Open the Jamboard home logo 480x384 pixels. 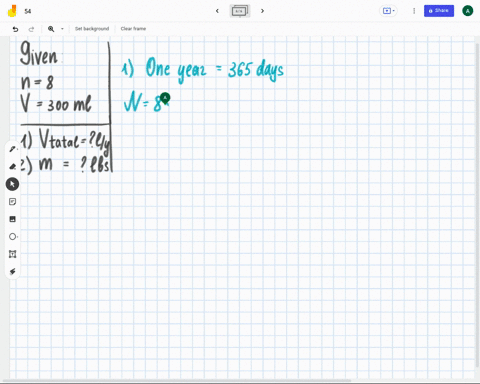pyautogui.click(x=12, y=11)
